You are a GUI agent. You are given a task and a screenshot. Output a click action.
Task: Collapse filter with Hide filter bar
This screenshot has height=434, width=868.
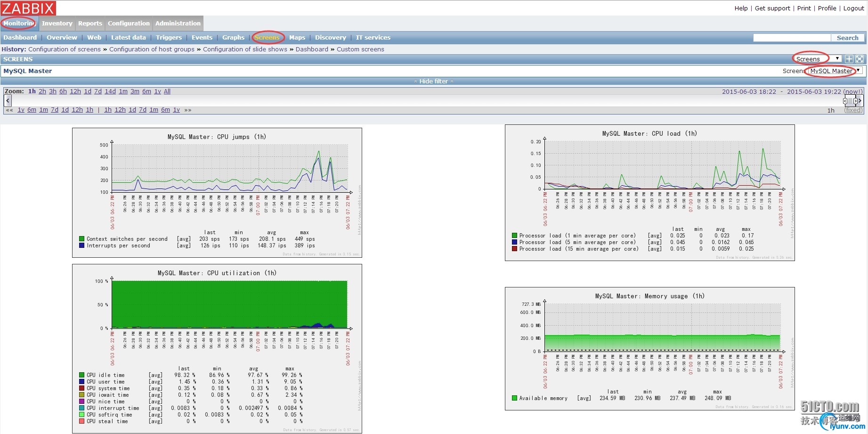[x=434, y=81]
